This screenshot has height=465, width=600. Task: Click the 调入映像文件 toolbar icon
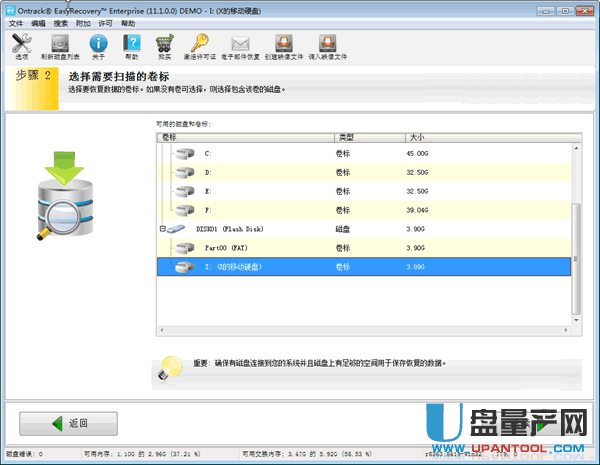tap(327, 45)
